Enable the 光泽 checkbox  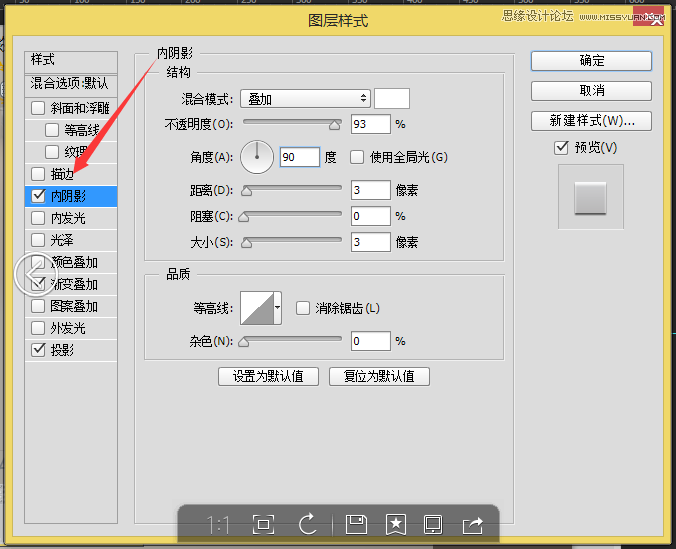[38, 240]
